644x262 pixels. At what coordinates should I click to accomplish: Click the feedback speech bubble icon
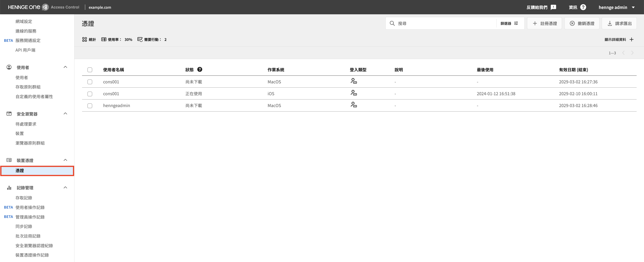point(553,7)
